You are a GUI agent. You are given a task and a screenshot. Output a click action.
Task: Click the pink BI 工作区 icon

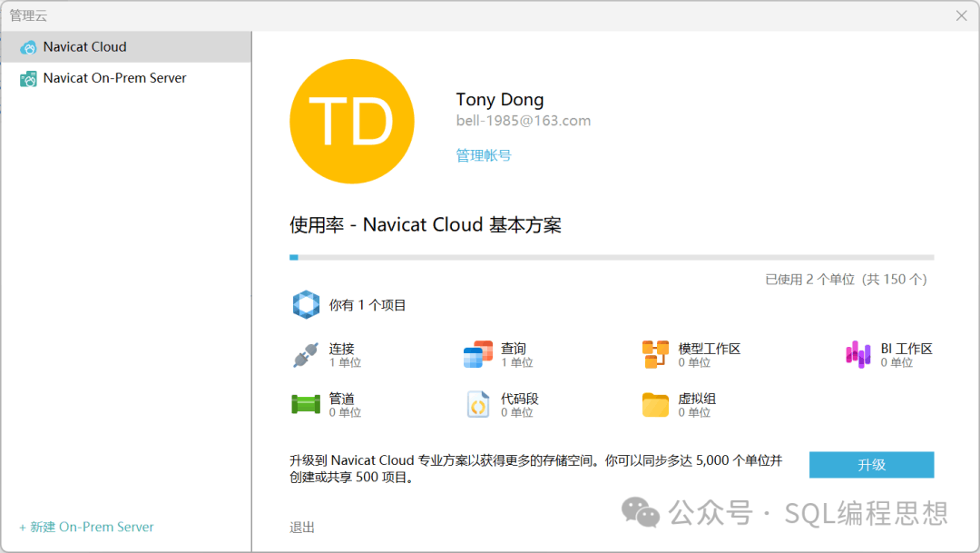click(x=858, y=355)
